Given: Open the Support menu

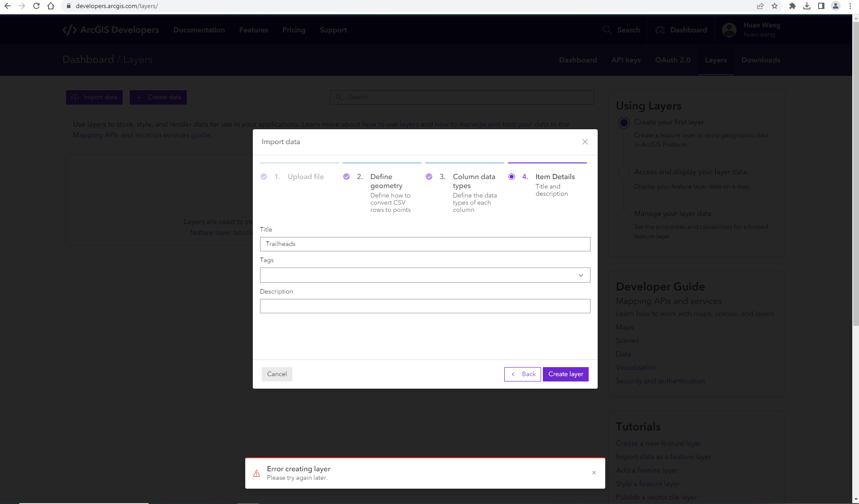Looking at the screenshot, I should point(333,30).
